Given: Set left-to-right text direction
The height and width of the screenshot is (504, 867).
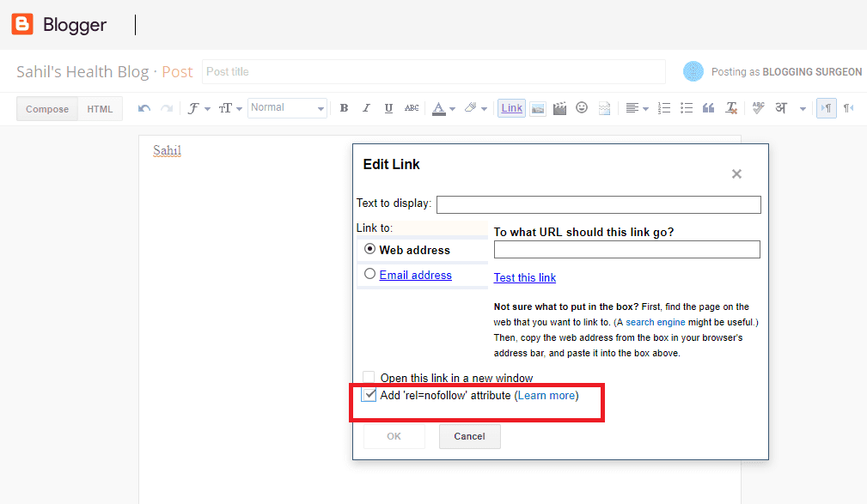Looking at the screenshot, I should pos(826,108).
